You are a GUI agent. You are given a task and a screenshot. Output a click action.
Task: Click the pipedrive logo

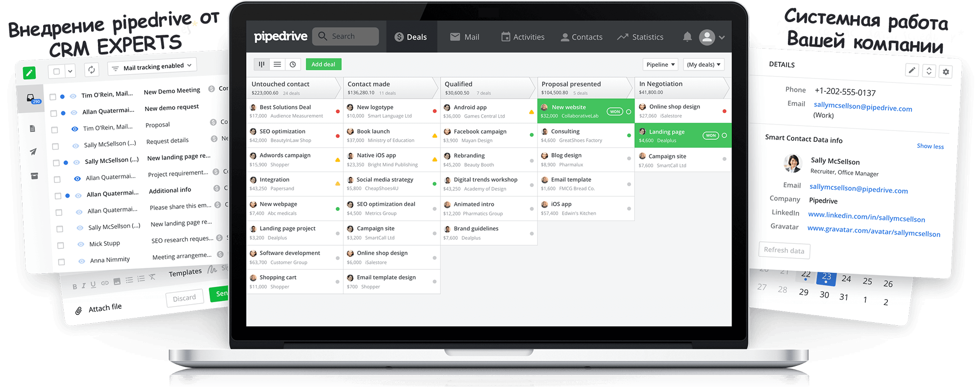pyautogui.click(x=280, y=37)
